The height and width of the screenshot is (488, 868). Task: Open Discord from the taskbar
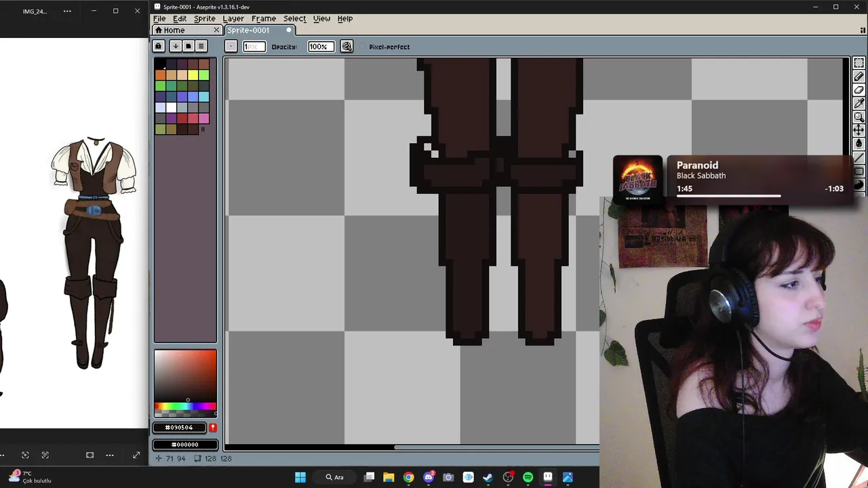[429, 477]
